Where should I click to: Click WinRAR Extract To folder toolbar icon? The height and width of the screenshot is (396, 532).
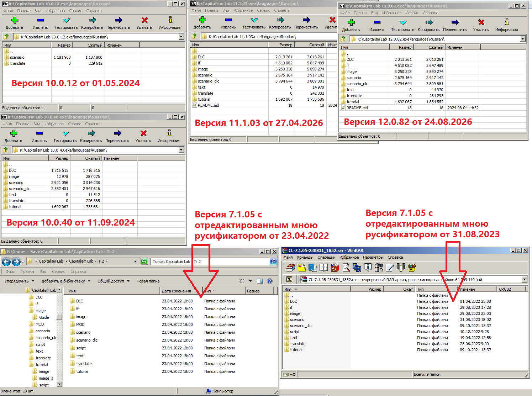click(302, 268)
